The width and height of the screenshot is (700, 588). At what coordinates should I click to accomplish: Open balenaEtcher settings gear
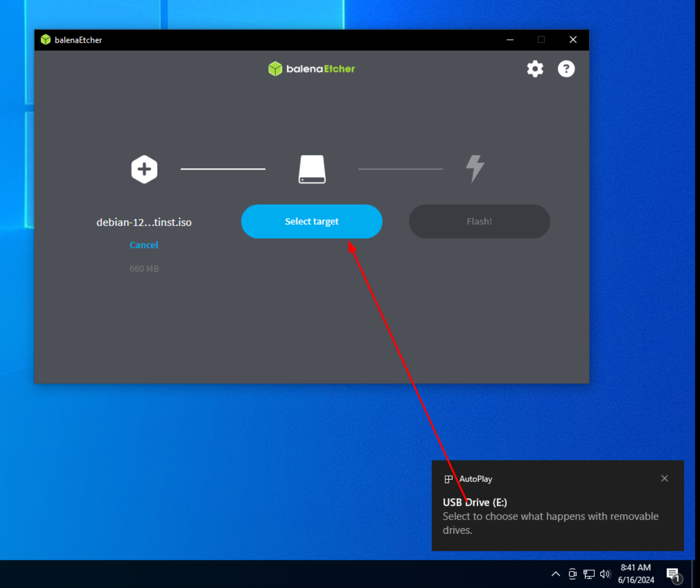tap(535, 69)
